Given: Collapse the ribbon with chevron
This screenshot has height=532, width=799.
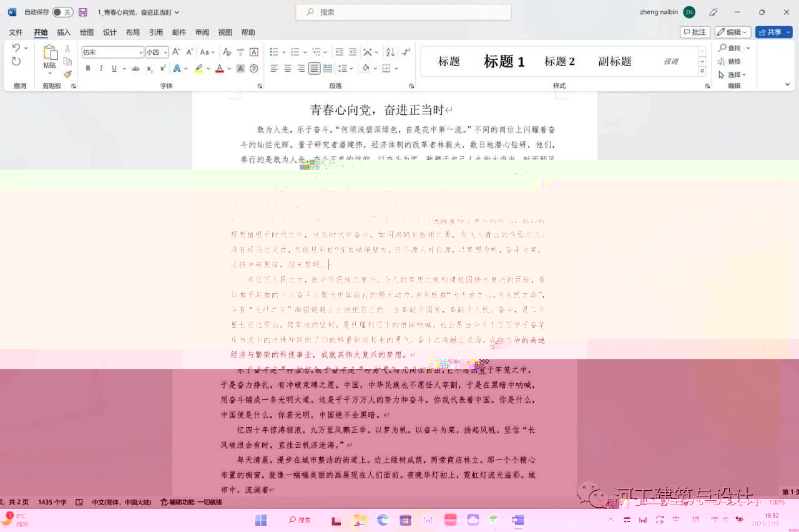Looking at the screenshot, I should point(787,84).
